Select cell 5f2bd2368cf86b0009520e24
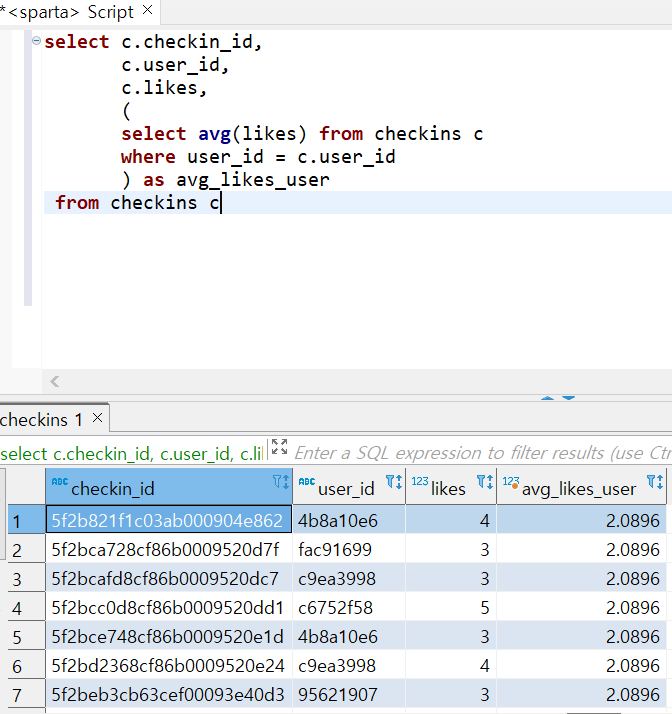Viewport: 672px width, 714px height. 169,666
